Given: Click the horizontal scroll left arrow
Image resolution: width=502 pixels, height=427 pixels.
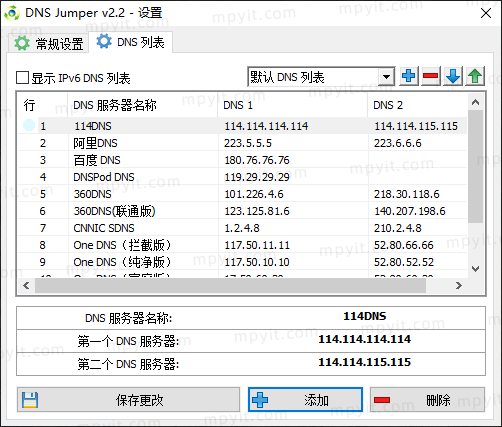Looking at the screenshot, I should pos(26,286).
